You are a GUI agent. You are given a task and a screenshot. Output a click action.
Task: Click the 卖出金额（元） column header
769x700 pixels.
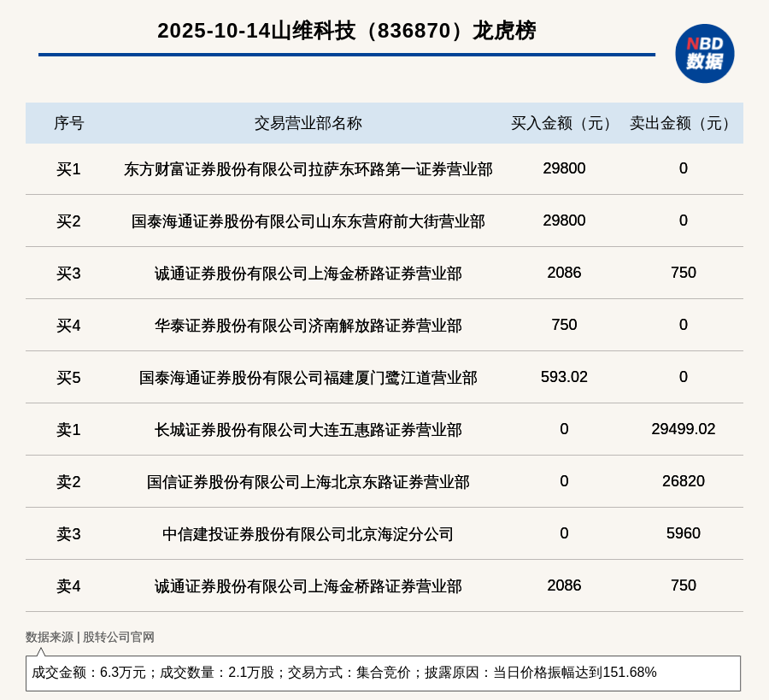(x=683, y=123)
